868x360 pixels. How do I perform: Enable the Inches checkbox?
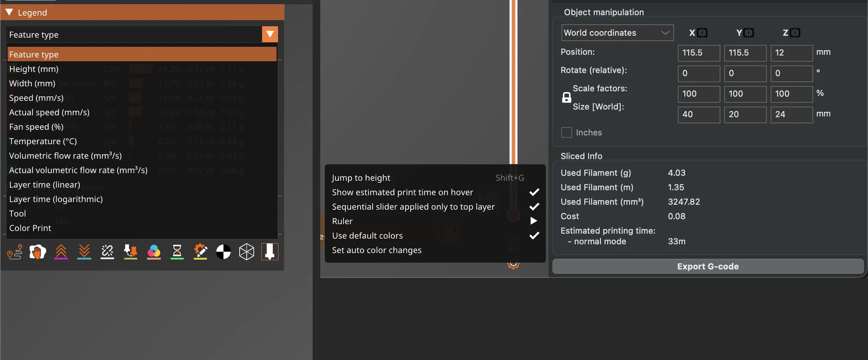click(566, 132)
